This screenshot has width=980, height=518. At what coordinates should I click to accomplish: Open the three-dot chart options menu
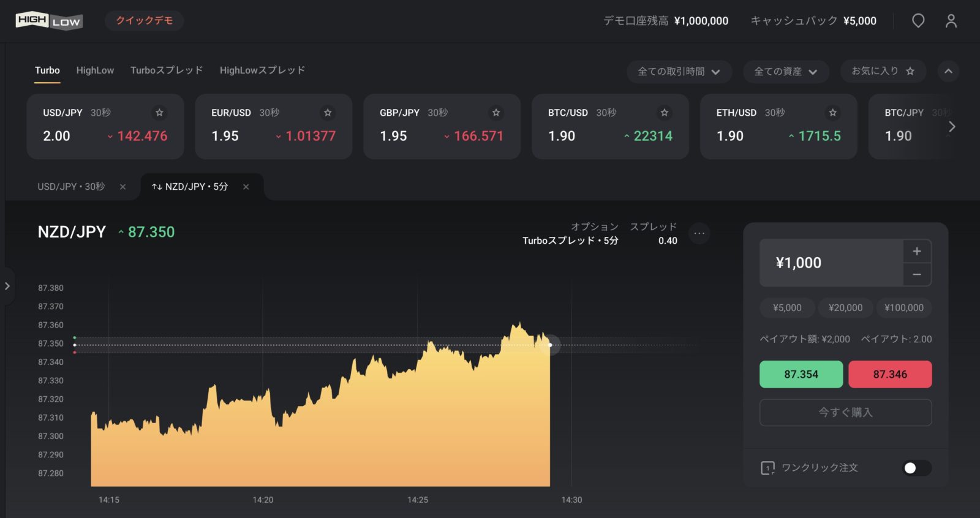coord(699,233)
